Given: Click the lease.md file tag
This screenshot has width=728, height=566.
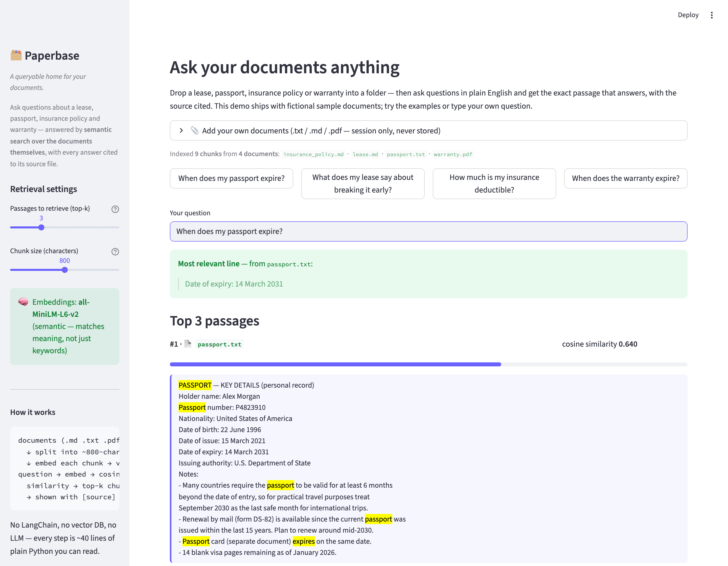Looking at the screenshot, I should click(x=365, y=154).
